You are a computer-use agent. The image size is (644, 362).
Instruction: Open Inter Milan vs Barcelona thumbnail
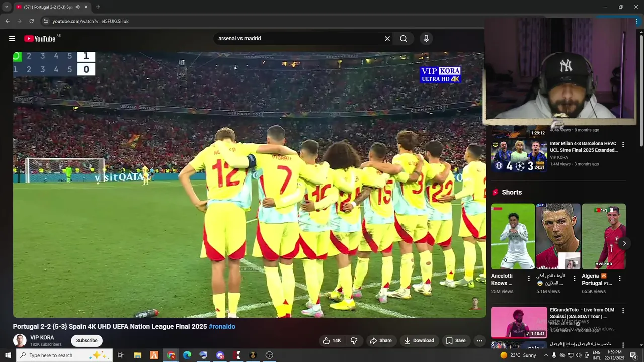click(x=519, y=156)
